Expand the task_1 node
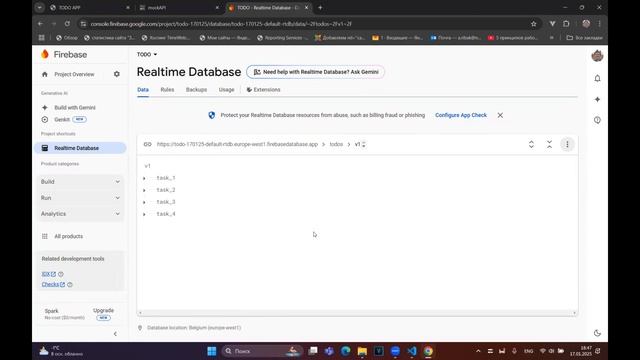 tap(144, 178)
